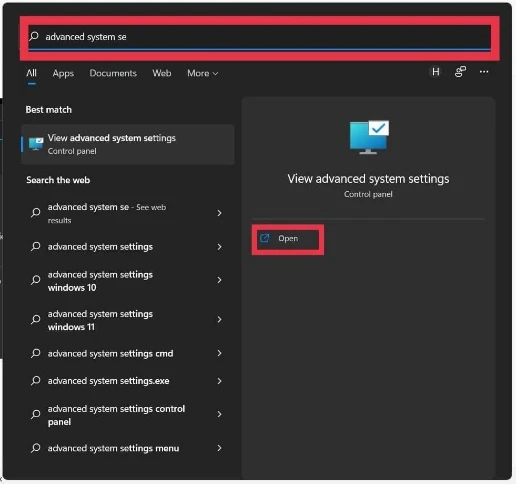Screen dimensions: 516x484
Task: Click into the search text field
Action: pos(260,37)
